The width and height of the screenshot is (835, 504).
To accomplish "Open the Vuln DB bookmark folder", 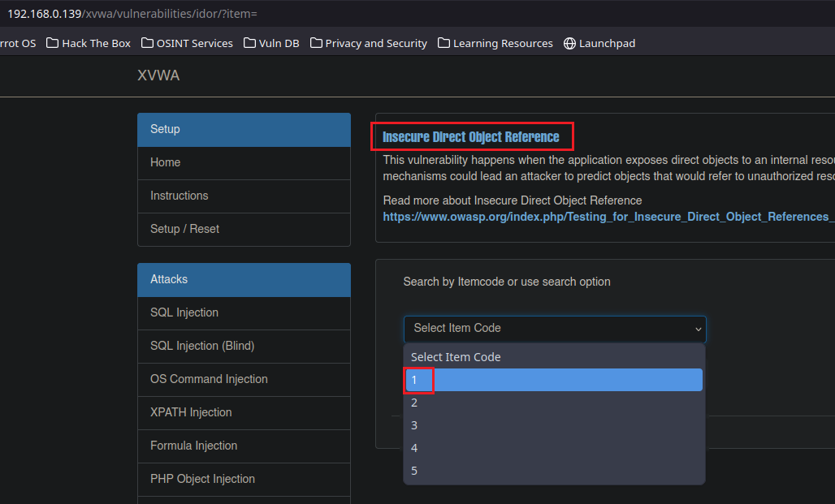I will pos(271,43).
